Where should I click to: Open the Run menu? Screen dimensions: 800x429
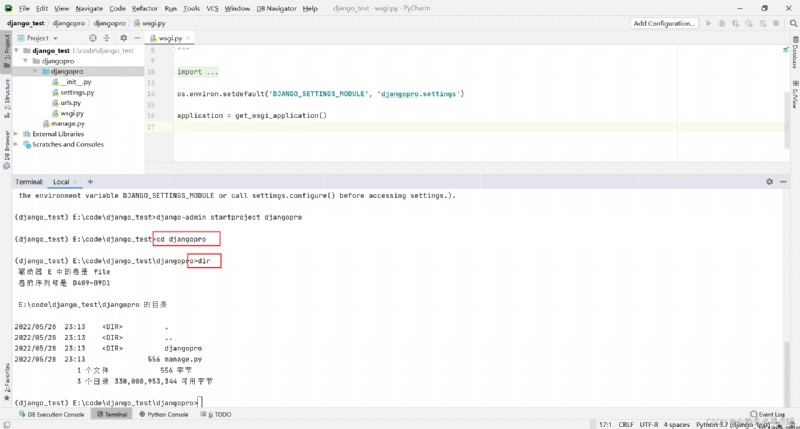(170, 8)
